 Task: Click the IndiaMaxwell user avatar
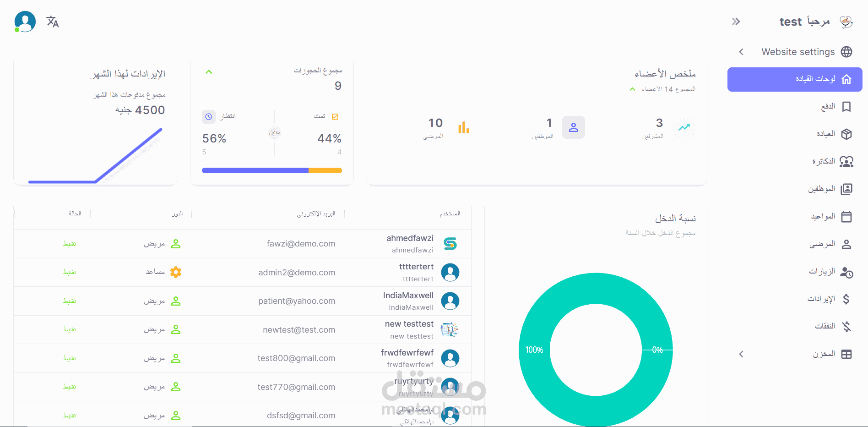click(x=450, y=301)
